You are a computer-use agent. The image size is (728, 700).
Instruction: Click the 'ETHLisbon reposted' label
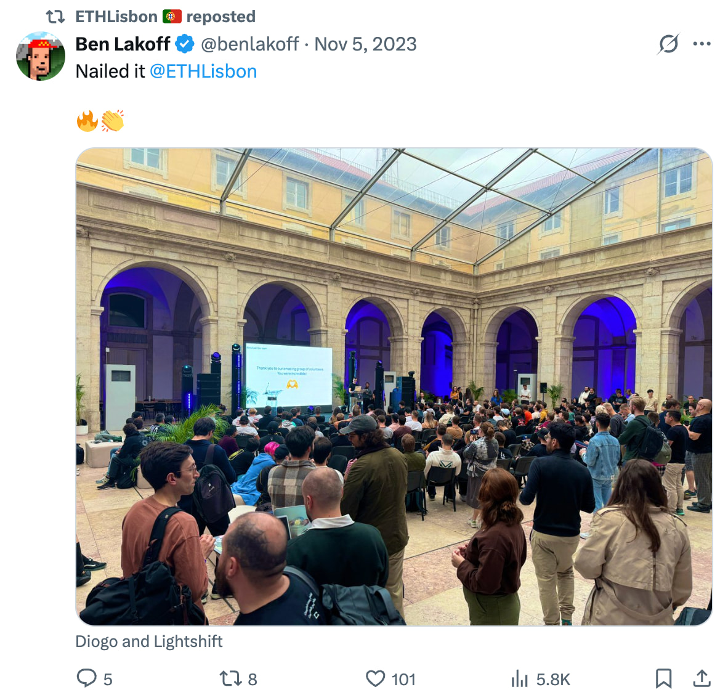165,17
